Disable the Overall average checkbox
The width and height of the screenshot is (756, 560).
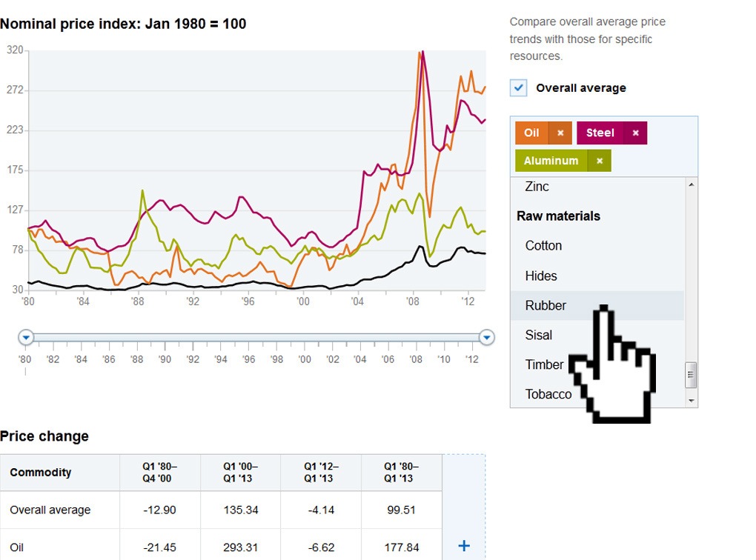pos(518,87)
